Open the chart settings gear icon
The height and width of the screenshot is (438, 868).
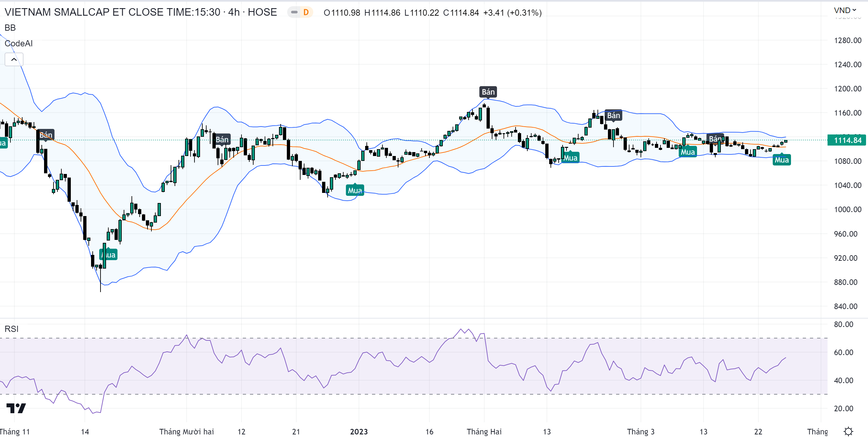pos(848,431)
